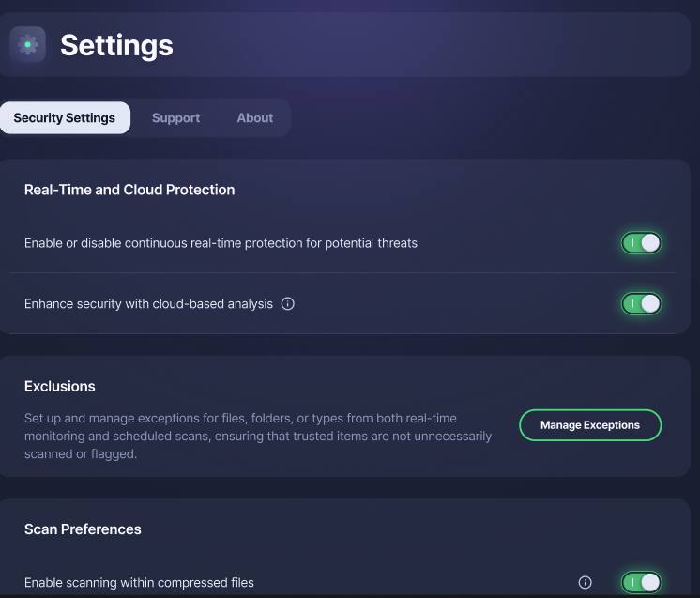Click the Settings gear icon in the header
The height and width of the screenshot is (598, 700).
click(x=27, y=44)
